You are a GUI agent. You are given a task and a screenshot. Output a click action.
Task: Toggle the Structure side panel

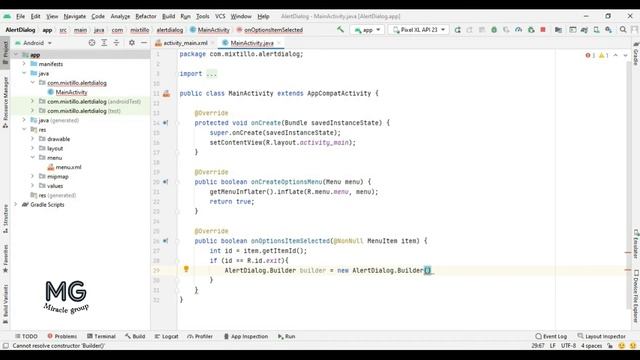5,218
